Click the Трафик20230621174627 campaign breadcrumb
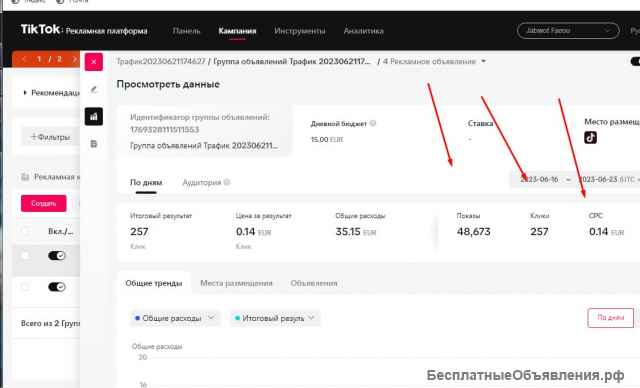 (161, 62)
